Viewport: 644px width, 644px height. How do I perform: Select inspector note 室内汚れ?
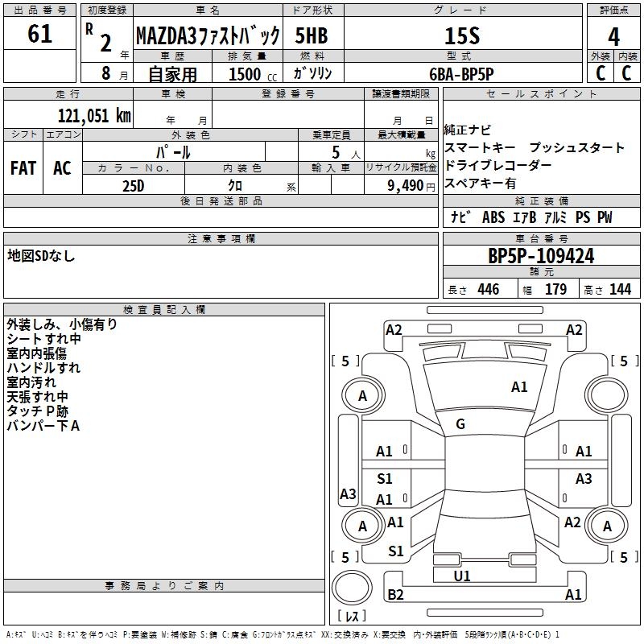[31, 382]
